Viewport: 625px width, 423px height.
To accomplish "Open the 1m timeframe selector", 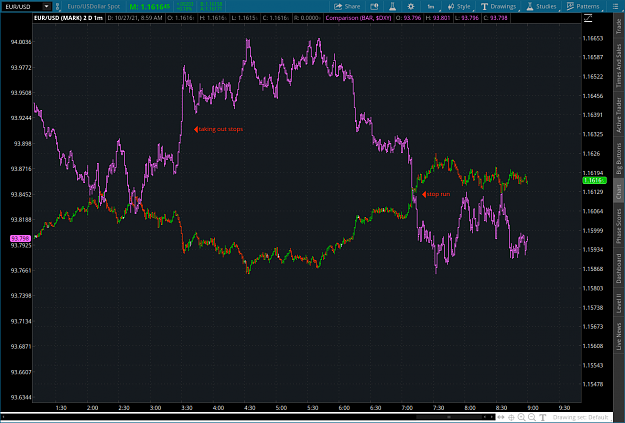I will [x=431, y=6].
